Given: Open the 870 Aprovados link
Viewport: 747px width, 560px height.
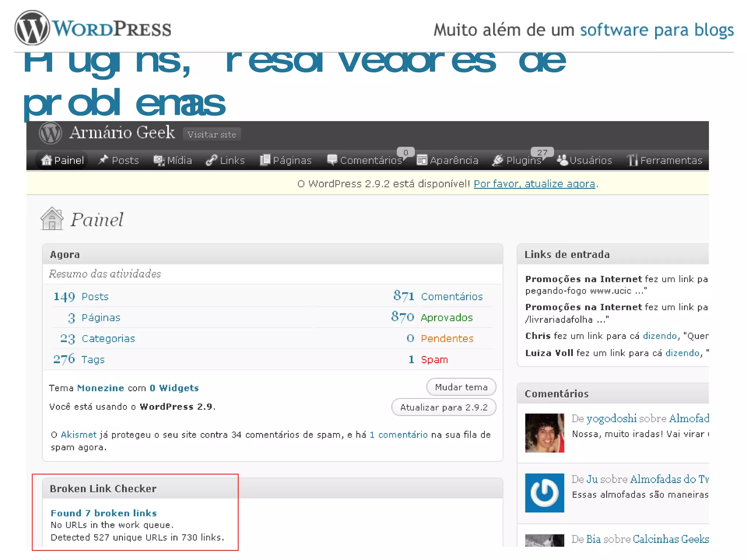Looking at the screenshot, I should coord(432,317).
